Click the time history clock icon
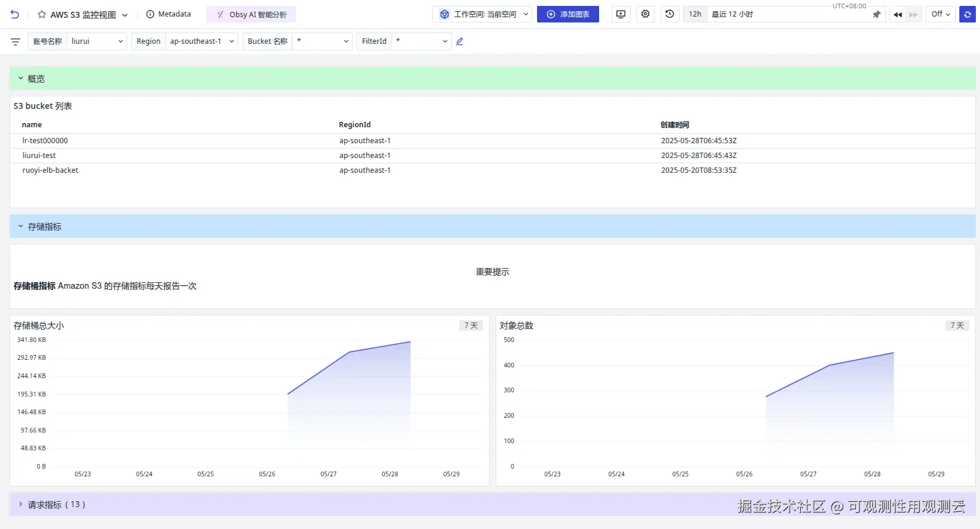The height and width of the screenshot is (529, 980). point(669,14)
